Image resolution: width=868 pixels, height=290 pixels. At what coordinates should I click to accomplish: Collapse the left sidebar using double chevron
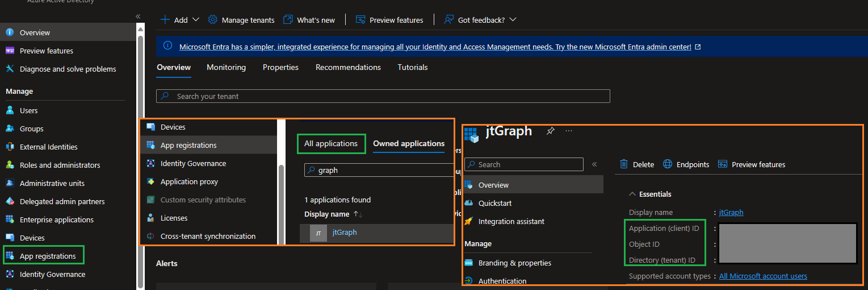click(x=138, y=16)
